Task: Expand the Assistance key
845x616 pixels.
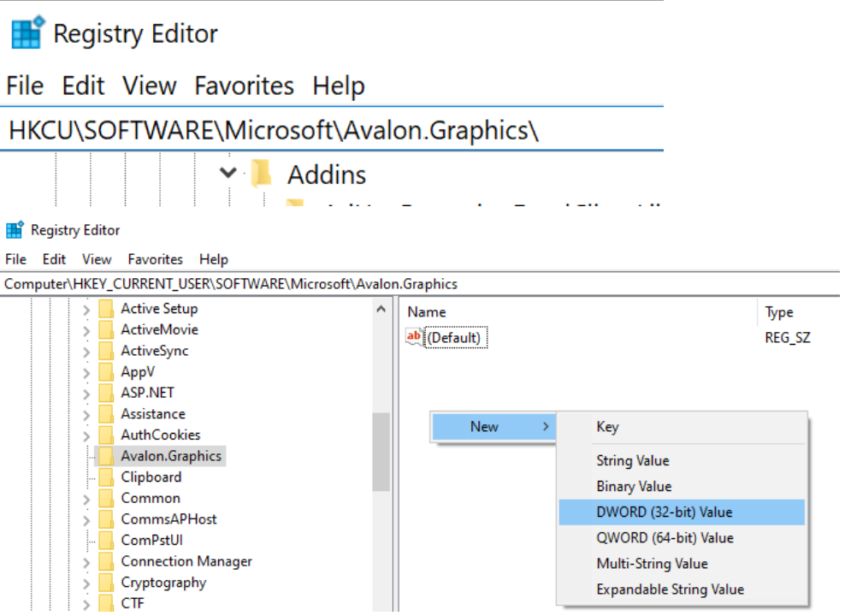Action: click(86, 415)
